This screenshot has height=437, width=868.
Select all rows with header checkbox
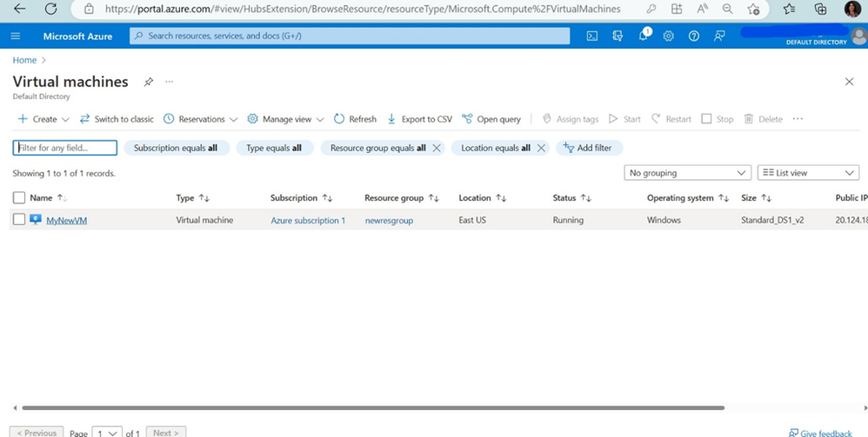click(19, 197)
